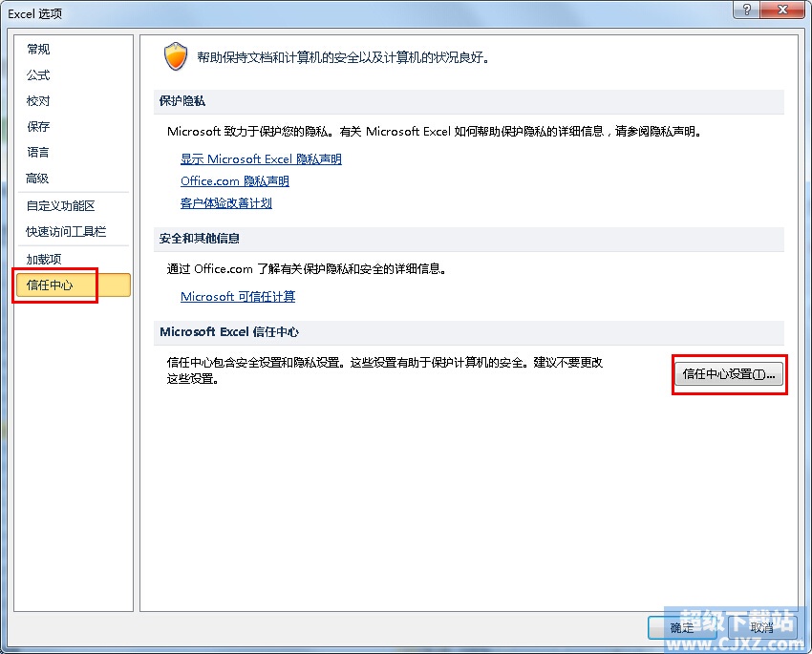Click the orange shield icon
The width and height of the screenshot is (812, 654).
176,56
